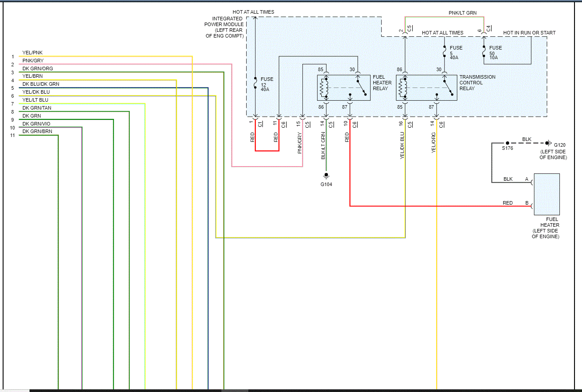Select the Fuel Heater component box

point(547,194)
